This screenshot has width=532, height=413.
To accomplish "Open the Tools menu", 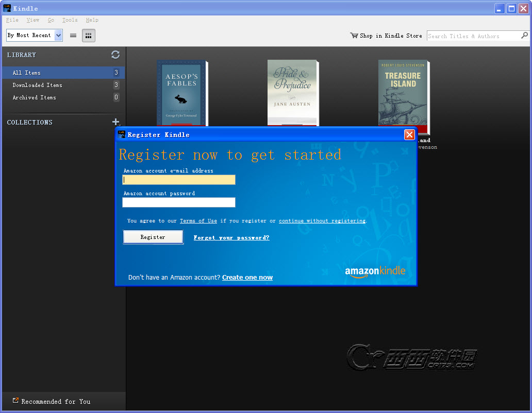I will pos(70,20).
